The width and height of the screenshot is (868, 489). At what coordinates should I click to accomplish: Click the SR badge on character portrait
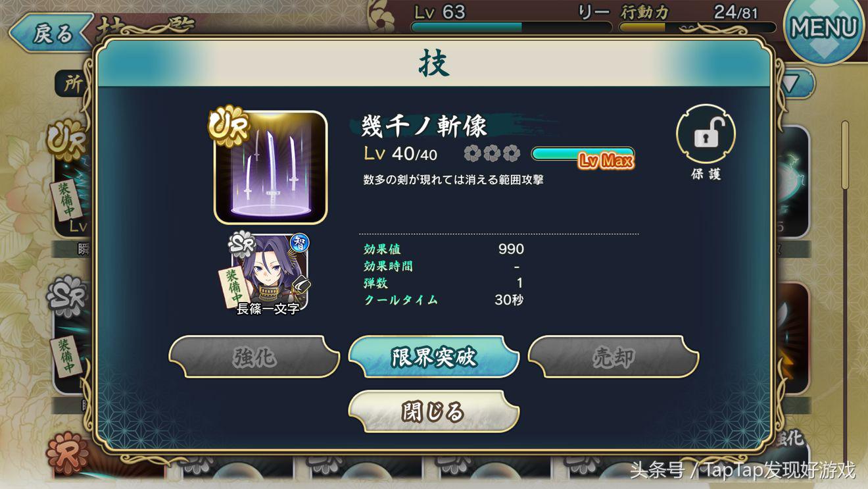click(x=242, y=245)
